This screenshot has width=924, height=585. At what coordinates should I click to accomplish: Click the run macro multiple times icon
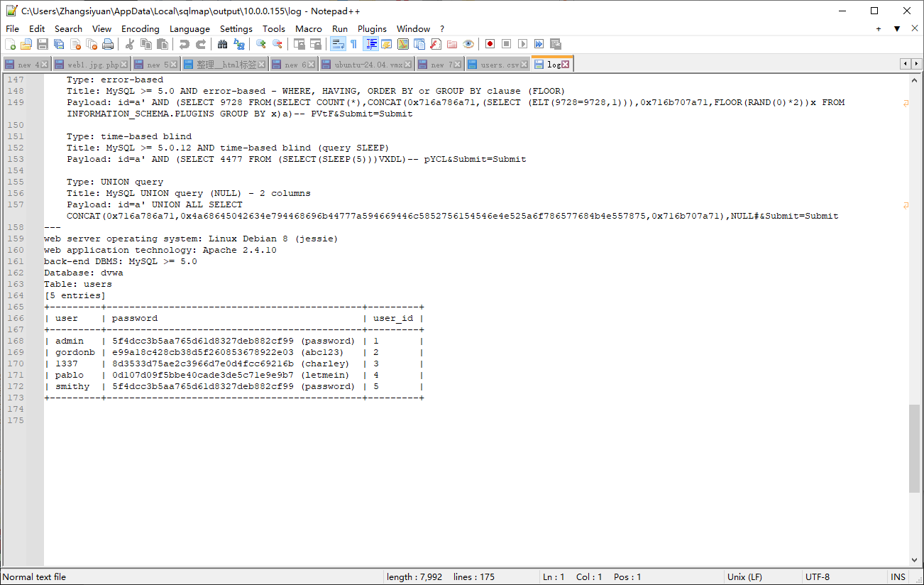[x=539, y=44]
